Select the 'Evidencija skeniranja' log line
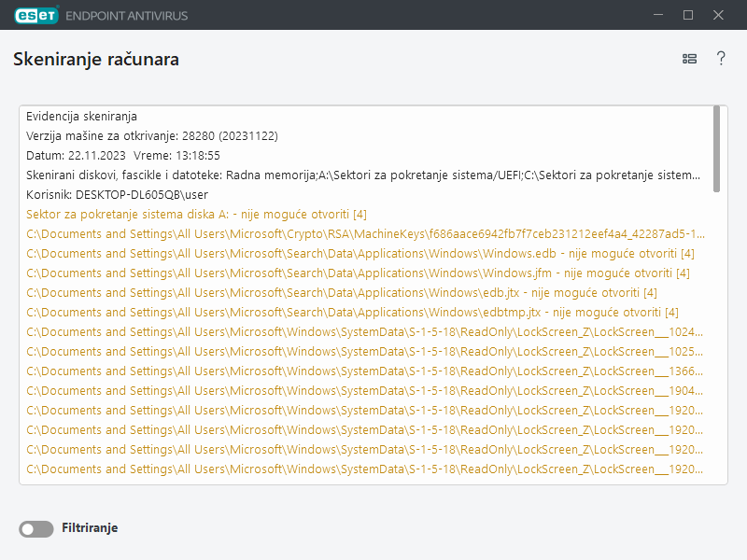Screen dimensions: 747x560 tap(81, 117)
